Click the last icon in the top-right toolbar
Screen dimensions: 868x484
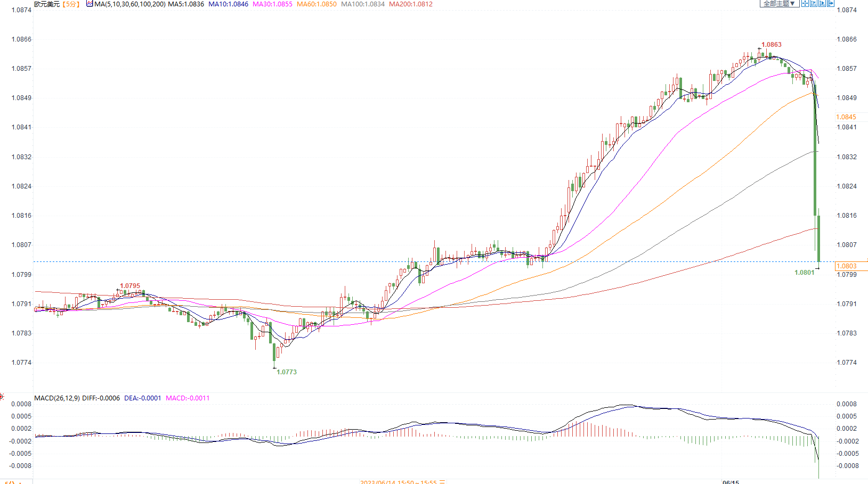[830, 3]
